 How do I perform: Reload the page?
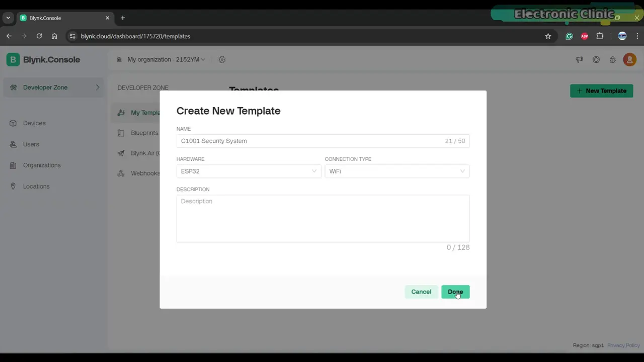(39, 36)
